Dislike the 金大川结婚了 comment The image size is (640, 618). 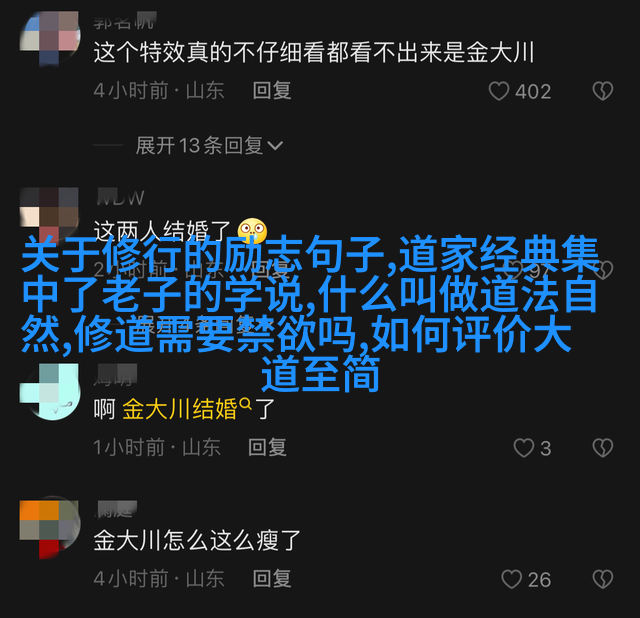(603, 448)
